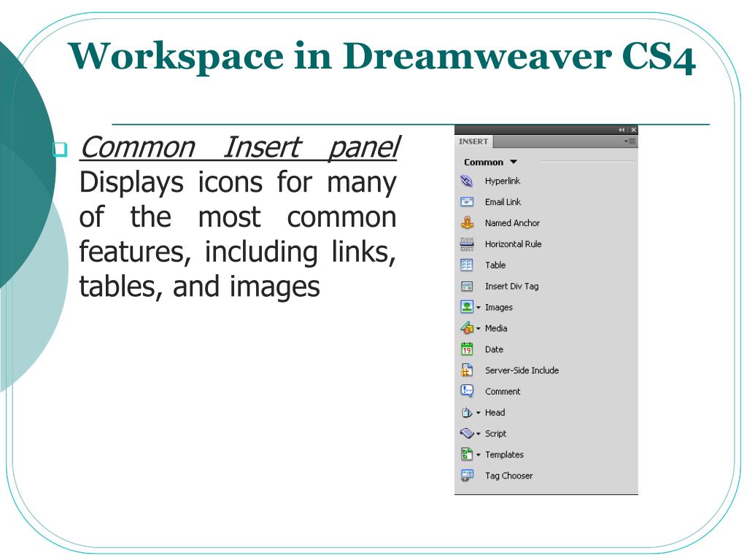Collapse Insert panel with double-arrow icon
The image size is (747, 560).
622,130
